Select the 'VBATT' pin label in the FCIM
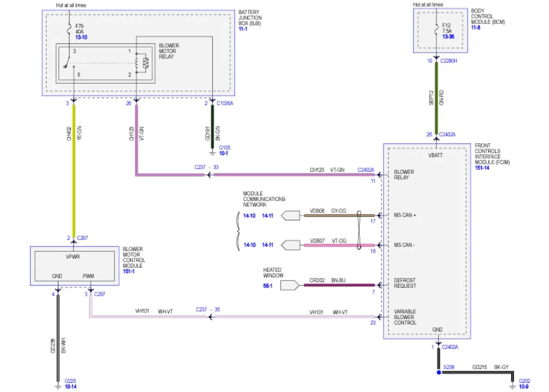This screenshot has height=392, width=549. point(435,155)
